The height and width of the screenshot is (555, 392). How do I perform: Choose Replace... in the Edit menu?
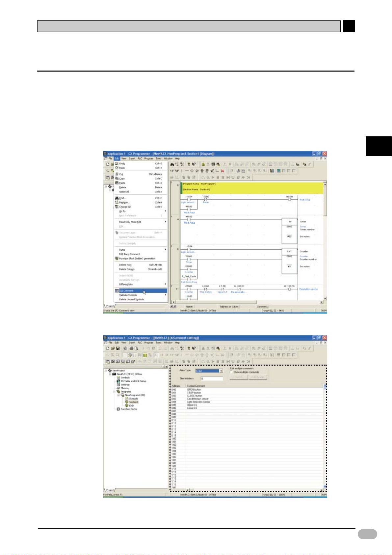click(x=141, y=203)
